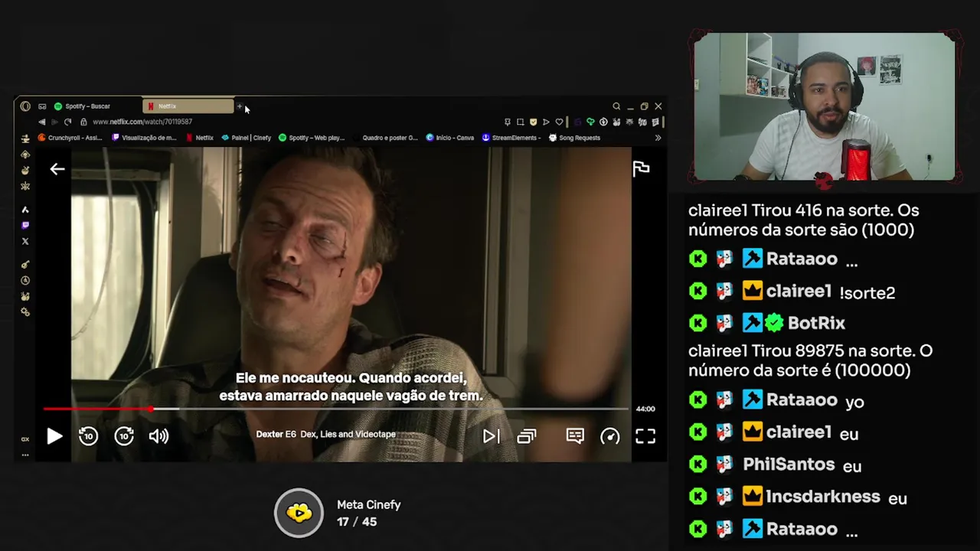This screenshot has width=980, height=551.
Task: Click the BotRix chat name
Action: [x=816, y=323]
